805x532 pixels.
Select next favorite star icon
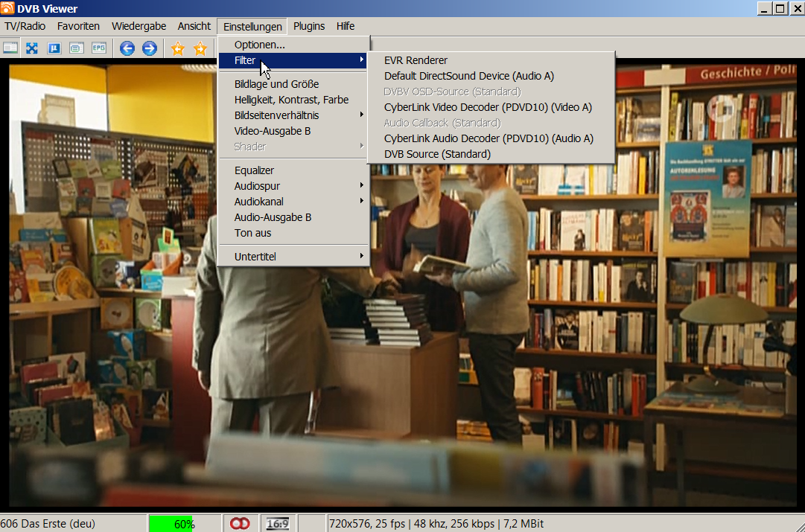pos(200,48)
